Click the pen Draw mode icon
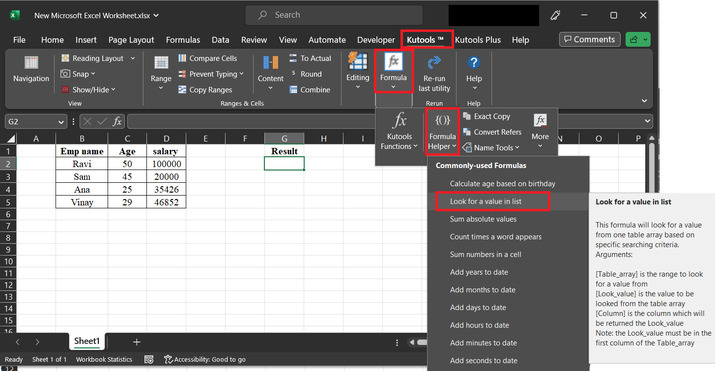 [x=555, y=15]
